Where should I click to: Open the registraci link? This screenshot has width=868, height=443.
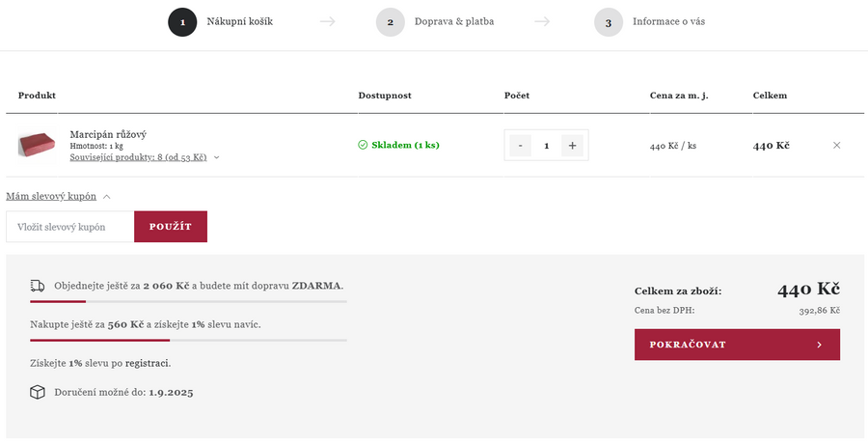[147, 363]
